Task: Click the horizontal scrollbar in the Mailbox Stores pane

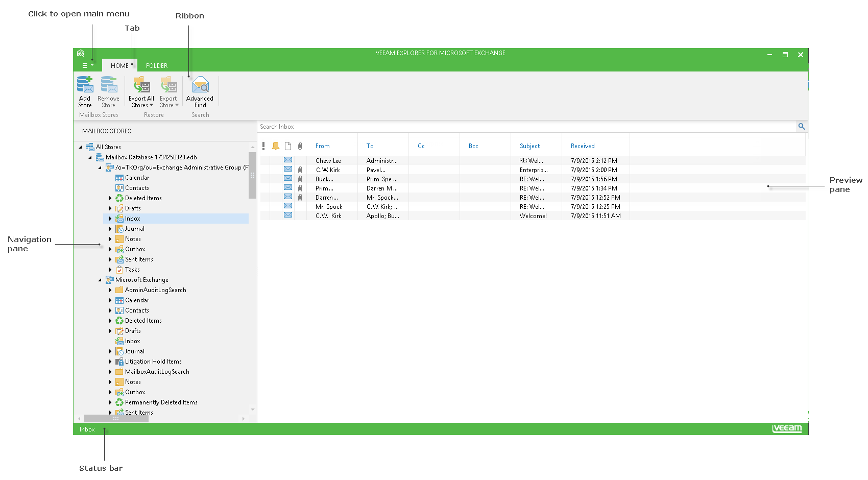Action: click(x=116, y=419)
